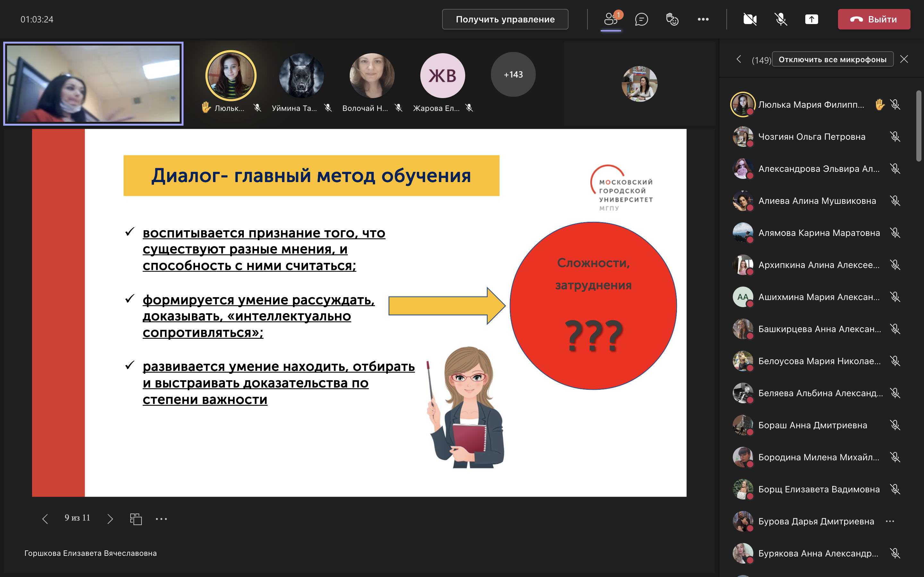Expand the +143 more participants bubble
This screenshot has height=577, width=924.
coord(513,75)
